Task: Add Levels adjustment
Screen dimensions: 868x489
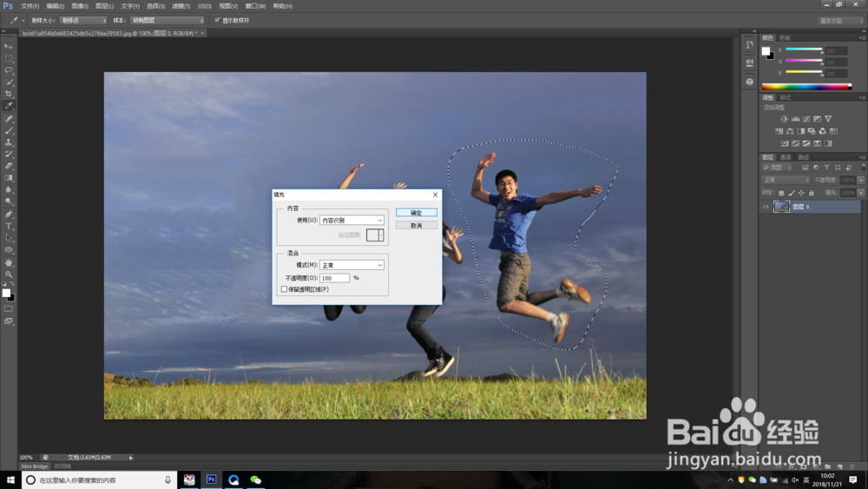Action: pos(795,118)
